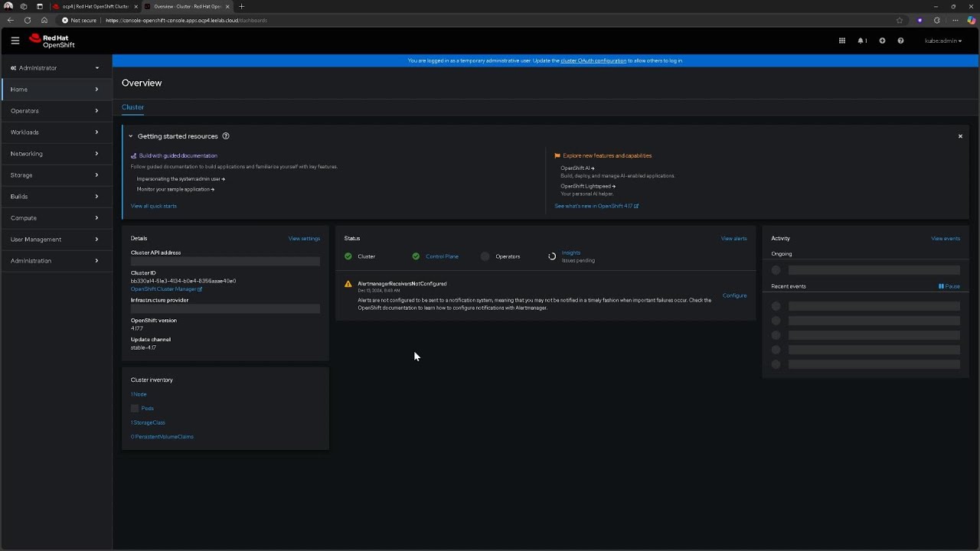The height and width of the screenshot is (551, 980).
Task: Expand the Builds navigation section
Action: point(55,197)
